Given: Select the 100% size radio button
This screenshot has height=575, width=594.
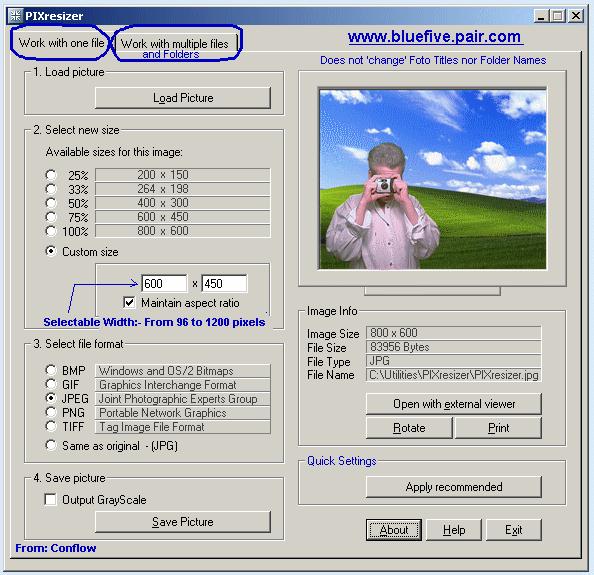Looking at the screenshot, I should tap(51, 231).
